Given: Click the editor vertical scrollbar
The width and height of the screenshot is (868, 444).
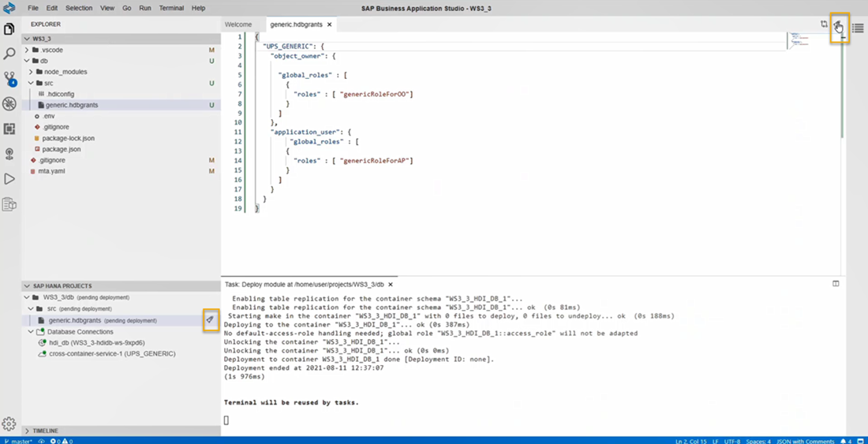Looking at the screenshot, I should click(842, 86).
